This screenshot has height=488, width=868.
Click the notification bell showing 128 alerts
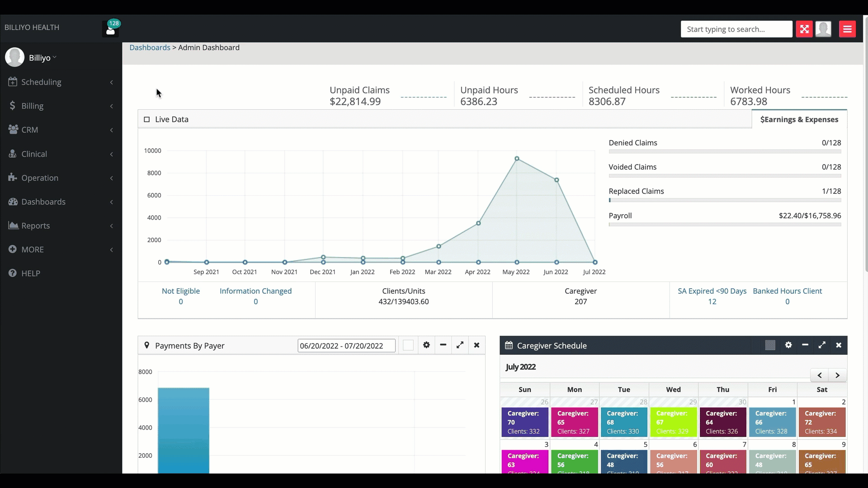[x=110, y=28]
